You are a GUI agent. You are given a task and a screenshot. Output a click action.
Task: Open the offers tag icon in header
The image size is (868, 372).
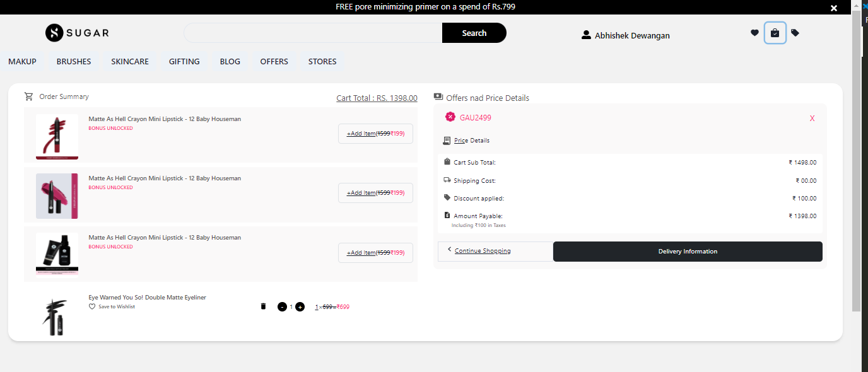pos(795,33)
